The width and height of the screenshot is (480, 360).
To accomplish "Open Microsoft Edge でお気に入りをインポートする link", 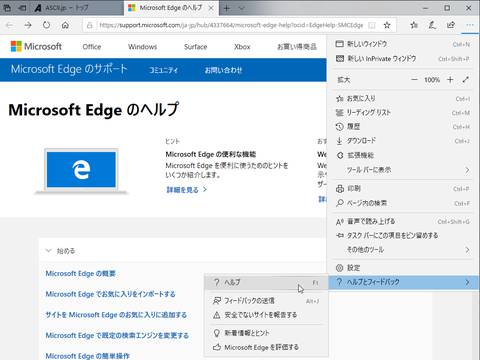I will click(x=110, y=294).
